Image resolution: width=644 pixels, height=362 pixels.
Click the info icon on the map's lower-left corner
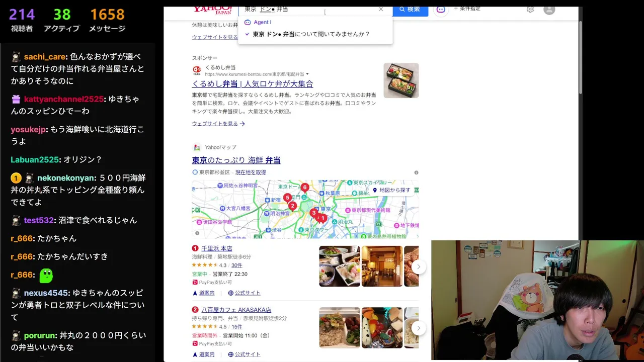coord(197,233)
